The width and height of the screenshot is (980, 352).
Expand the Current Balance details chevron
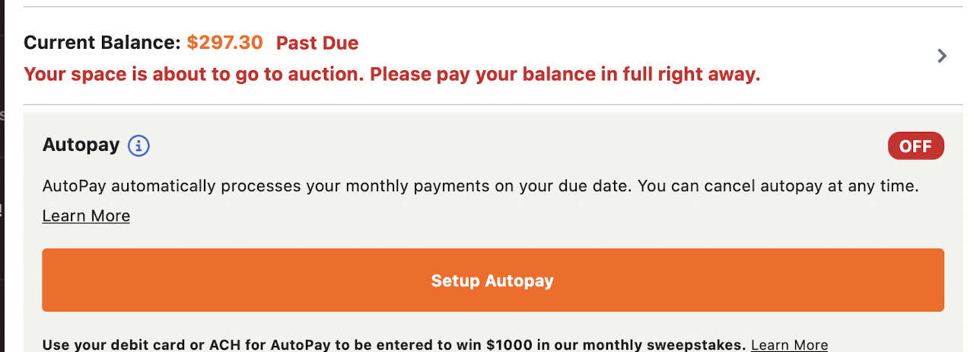click(x=942, y=56)
